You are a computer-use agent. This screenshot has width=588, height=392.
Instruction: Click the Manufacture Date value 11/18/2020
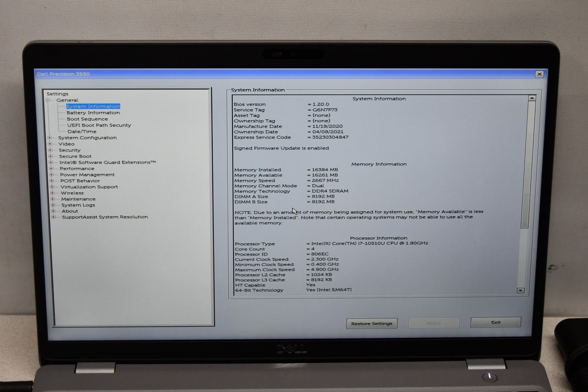[x=327, y=126]
